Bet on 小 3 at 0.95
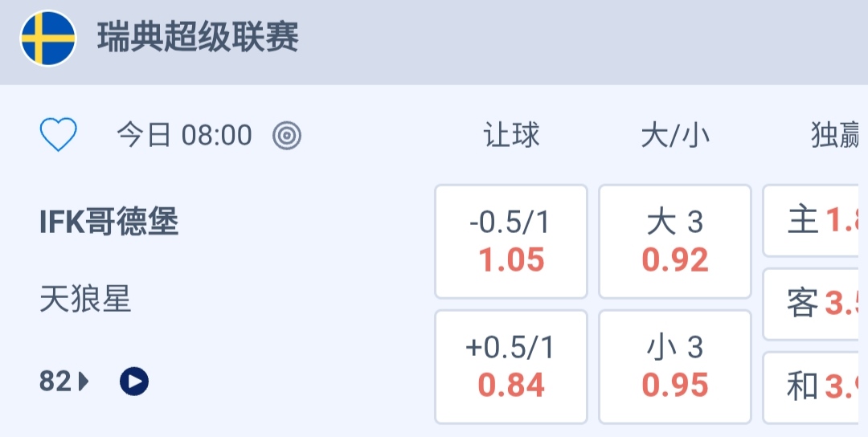Viewport: 868px width, 437px height. click(x=675, y=366)
